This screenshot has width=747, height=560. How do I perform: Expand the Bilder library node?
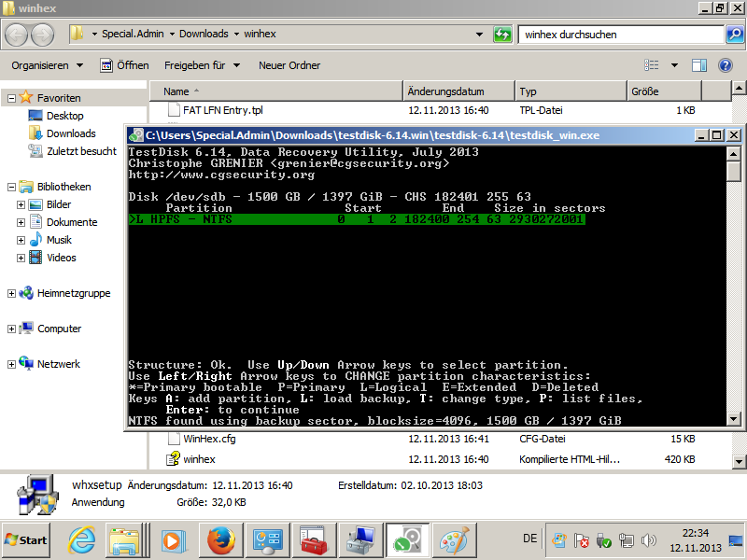pos(21,204)
